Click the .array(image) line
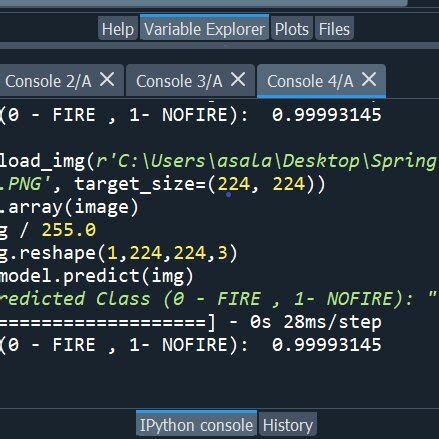439x439 pixels. (x=69, y=207)
